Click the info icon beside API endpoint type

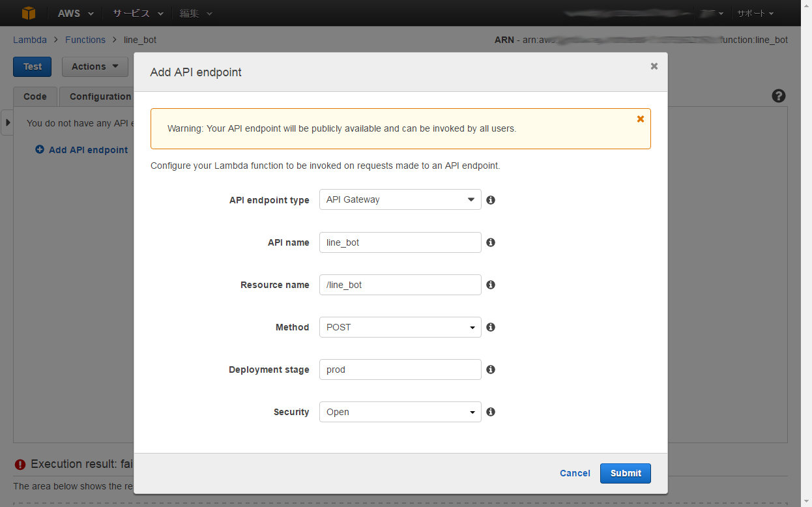(x=491, y=199)
